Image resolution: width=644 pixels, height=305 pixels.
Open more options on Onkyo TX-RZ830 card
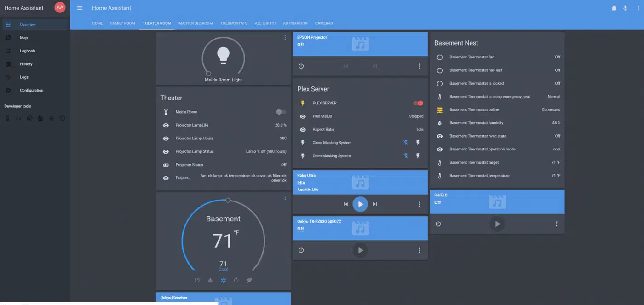[x=419, y=250]
